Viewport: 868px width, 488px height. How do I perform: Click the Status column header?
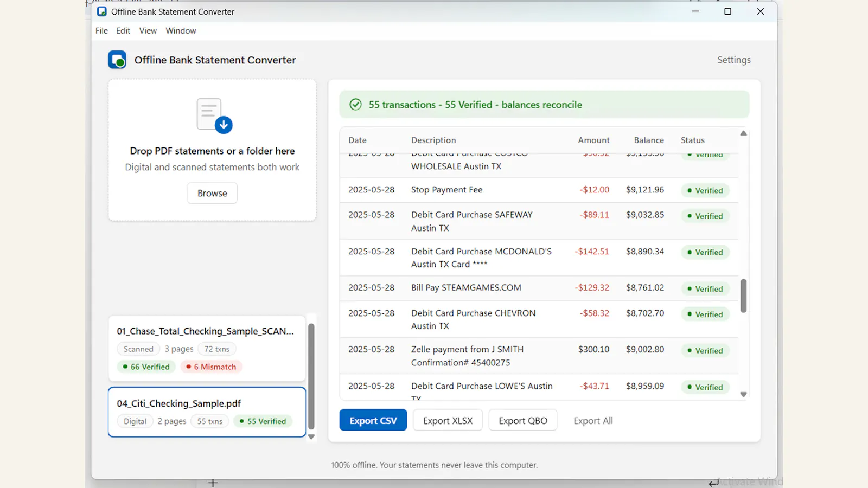point(693,140)
